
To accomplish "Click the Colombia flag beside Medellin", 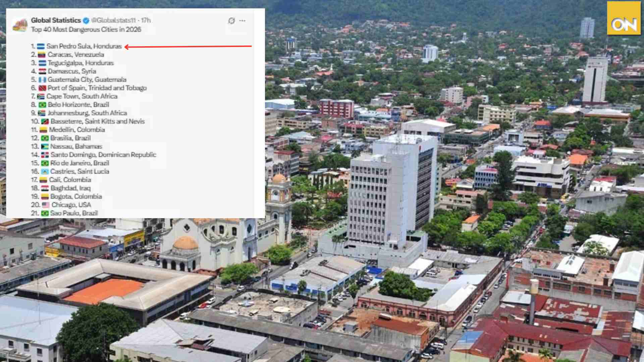I will pyautogui.click(x=43, y=130).
